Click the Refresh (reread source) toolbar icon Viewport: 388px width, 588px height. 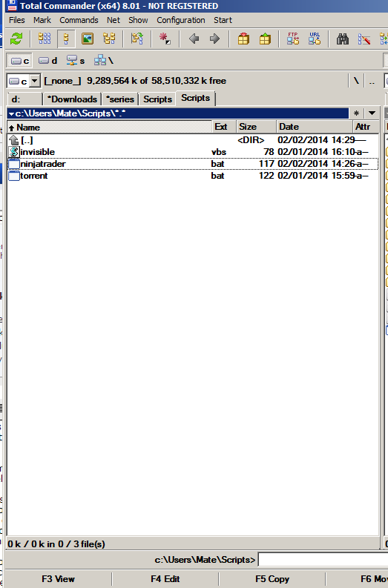[x=16, y=39]
